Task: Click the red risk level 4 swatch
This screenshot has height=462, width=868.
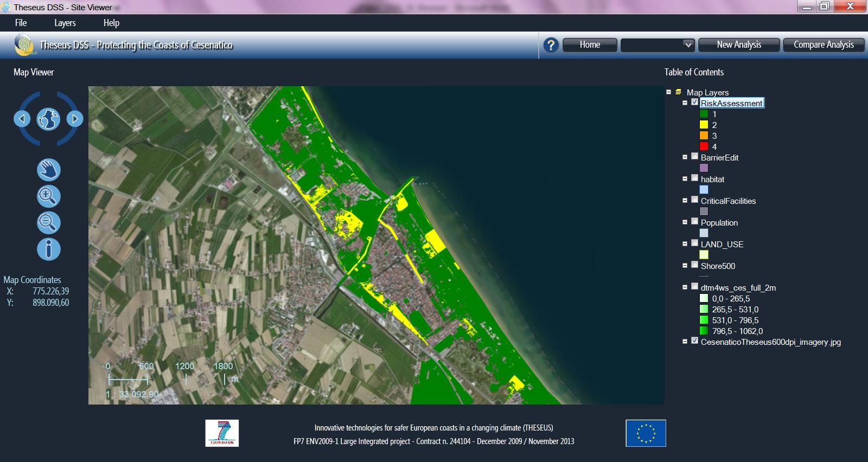Action: pos(704,146)
